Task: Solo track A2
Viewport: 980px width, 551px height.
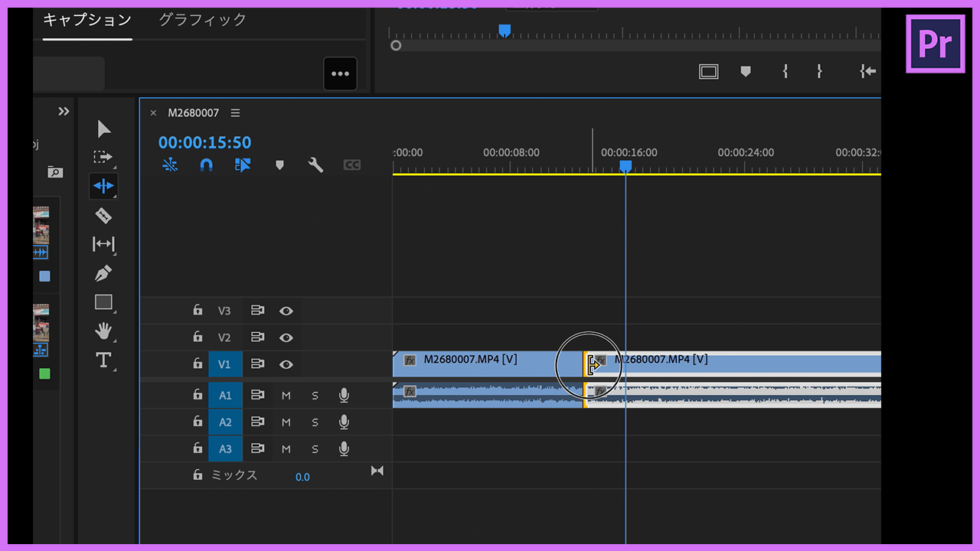Action: coord(315,422)
